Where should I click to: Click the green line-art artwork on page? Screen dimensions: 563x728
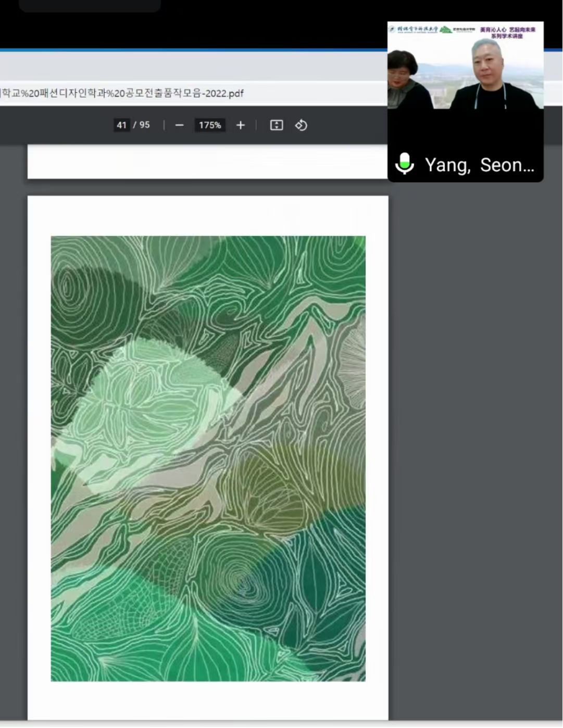tap(208, 458)
